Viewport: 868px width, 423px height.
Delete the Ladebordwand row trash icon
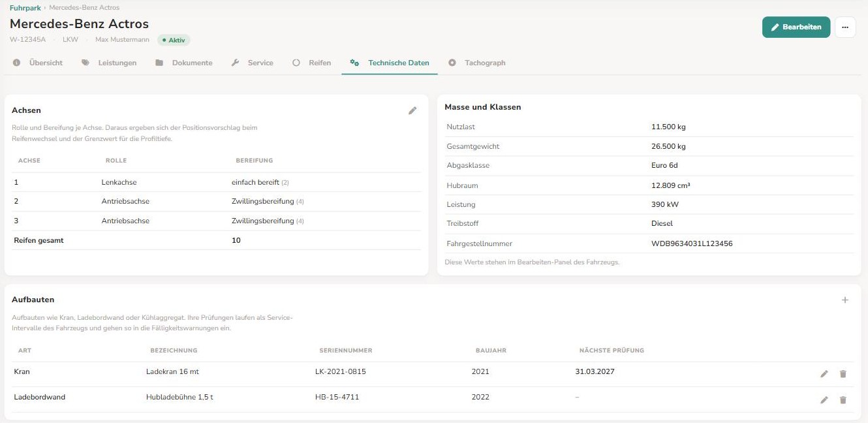tap(843, 399)
